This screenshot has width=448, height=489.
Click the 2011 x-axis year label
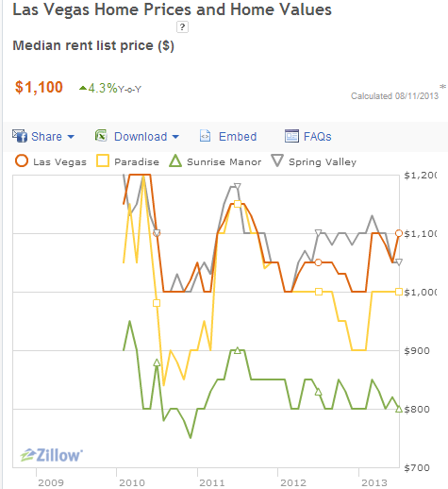(x=212, y=482)
